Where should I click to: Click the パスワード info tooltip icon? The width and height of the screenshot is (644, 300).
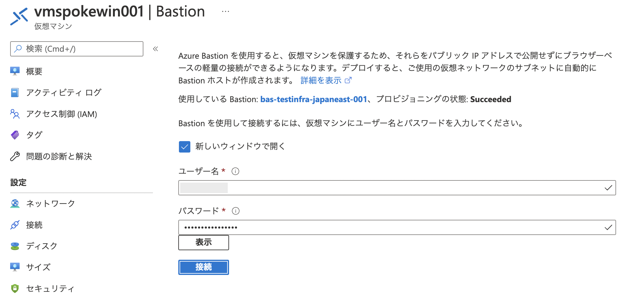[x=235, y=211]
